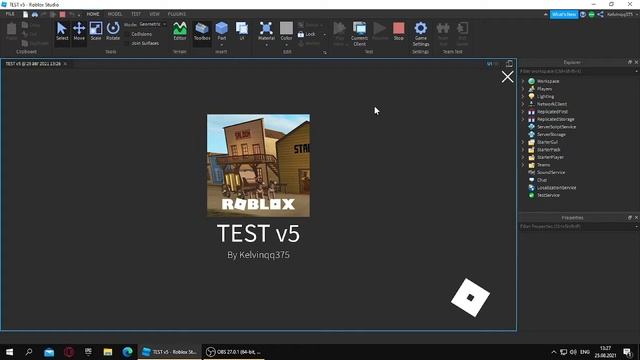Viewport: 640px width, 360px height.
Task: Click the help icon next to What's New
Action: [583, 14]
